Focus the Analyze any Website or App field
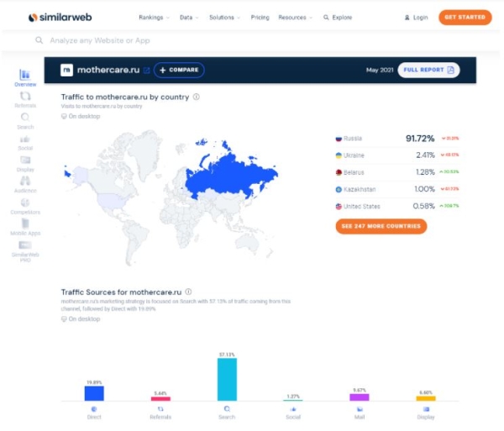This screenshot has width=504, height=431. pyautogui.click(x=250, y=40)
